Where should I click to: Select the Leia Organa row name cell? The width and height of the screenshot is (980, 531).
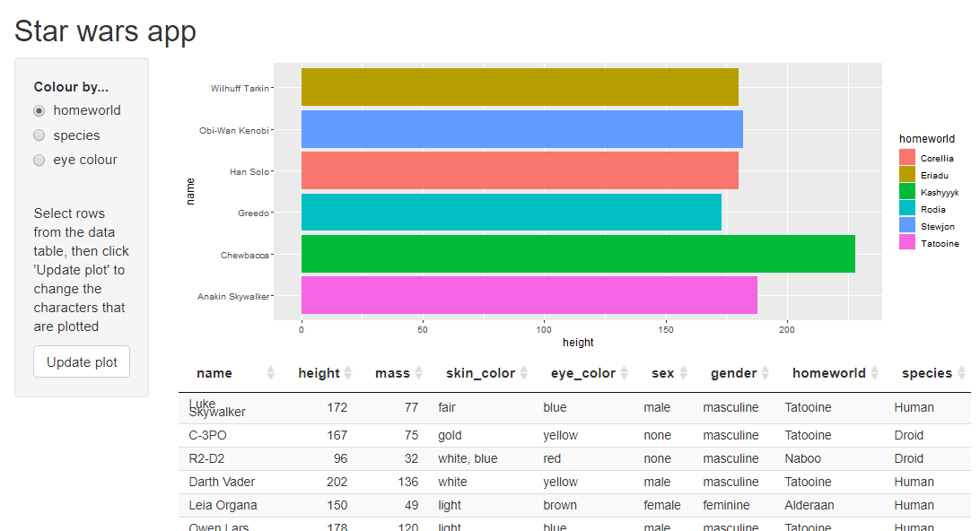click(223, 505)
